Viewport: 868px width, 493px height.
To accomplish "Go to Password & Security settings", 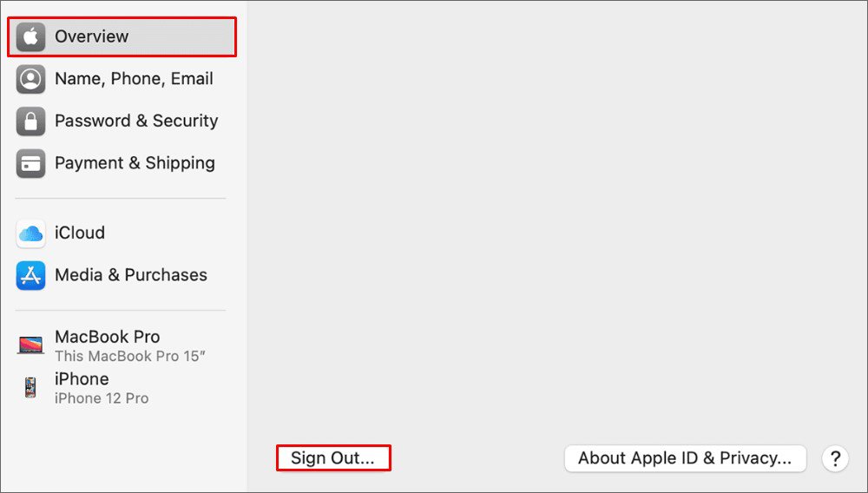I will [136, 121].
